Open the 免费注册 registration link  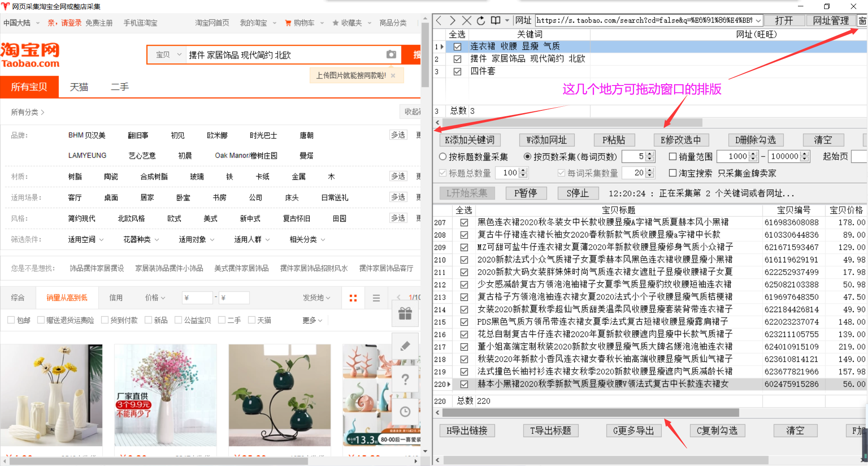pos(99,23)
